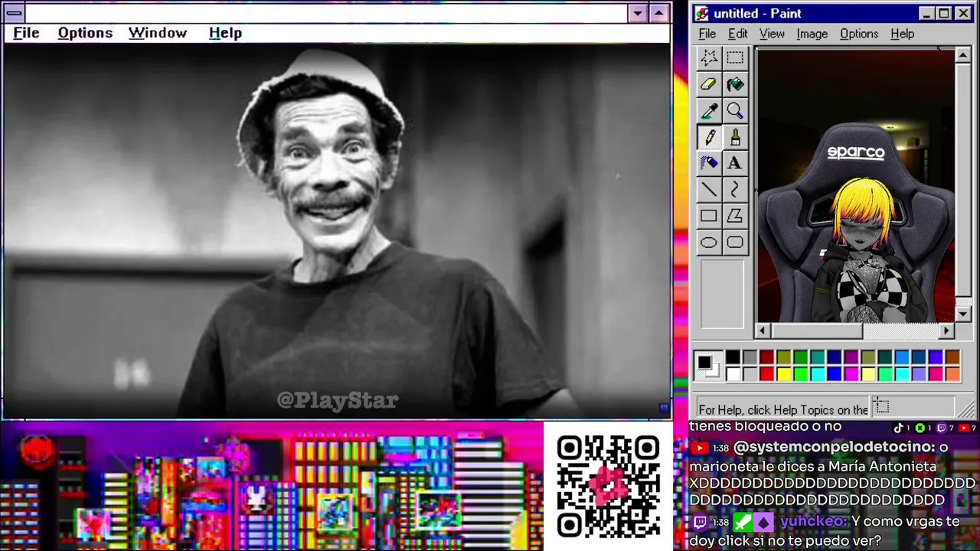
Task: Select the straight Line tool
Action: pos(709,190)
